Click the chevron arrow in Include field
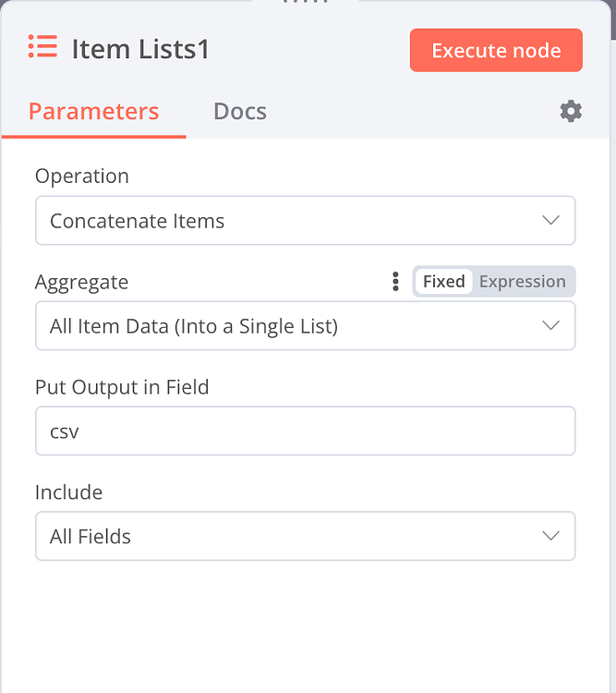 [x=550, y=536]
